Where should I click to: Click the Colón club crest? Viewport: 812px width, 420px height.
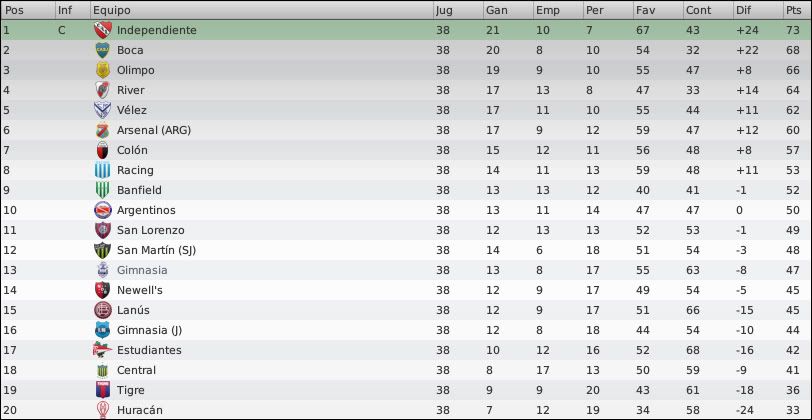[x=103, y=150]
